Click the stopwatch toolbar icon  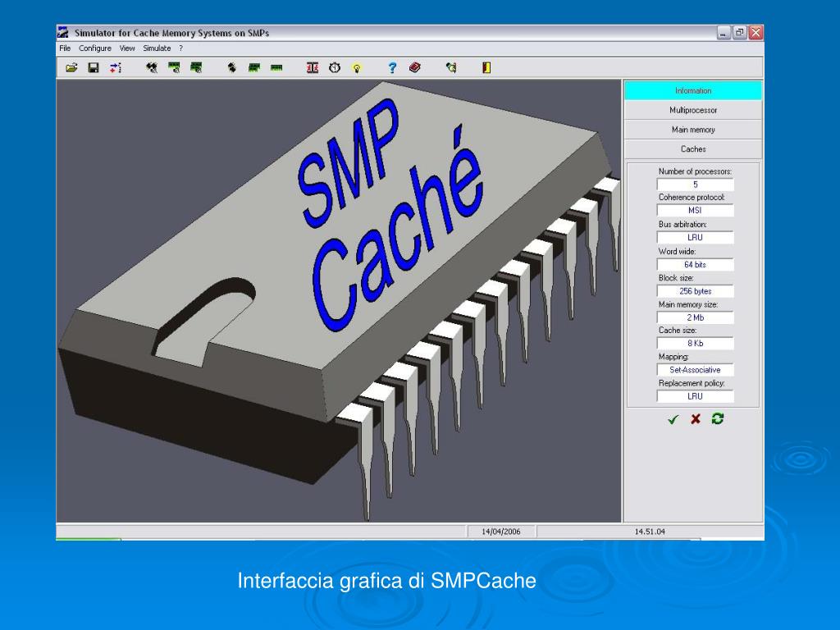pos(335,68)
